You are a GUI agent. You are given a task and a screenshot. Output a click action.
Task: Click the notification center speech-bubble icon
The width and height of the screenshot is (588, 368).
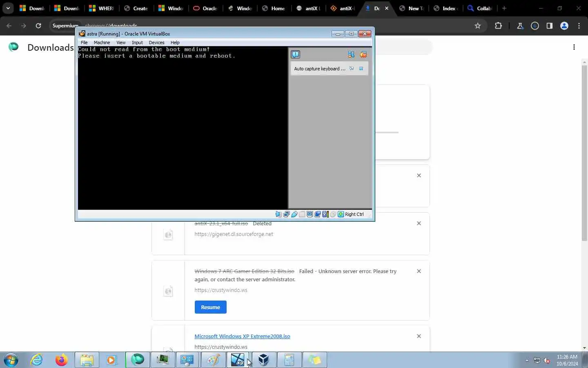[x=295, y=54]
